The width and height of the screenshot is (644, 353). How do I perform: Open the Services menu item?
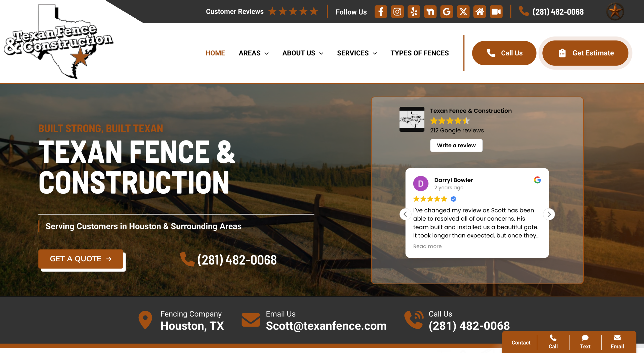tap(353, 53)
